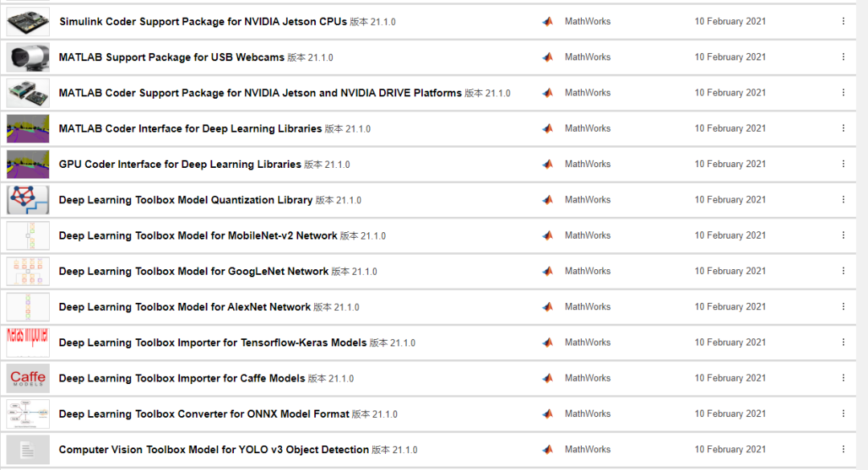868x470 pixels.
Task: Open options menu for GoogLeNet Network row
Action: [843, 271]
